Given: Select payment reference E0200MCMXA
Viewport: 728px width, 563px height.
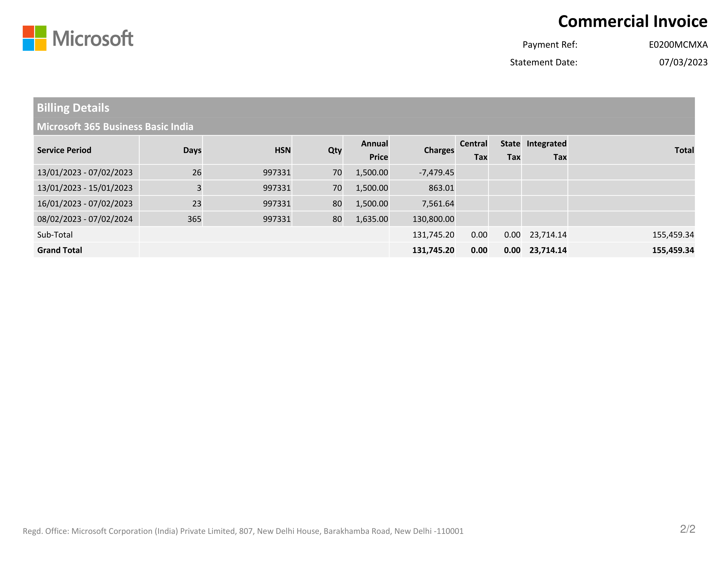Looking at the screenshot, I should coord(678,45).
